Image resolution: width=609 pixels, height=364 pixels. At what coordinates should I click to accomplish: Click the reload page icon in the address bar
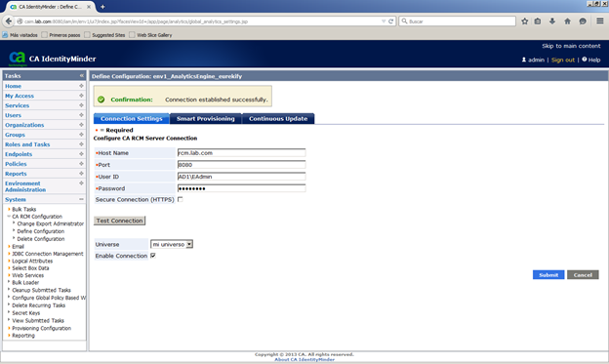(390, 21)
